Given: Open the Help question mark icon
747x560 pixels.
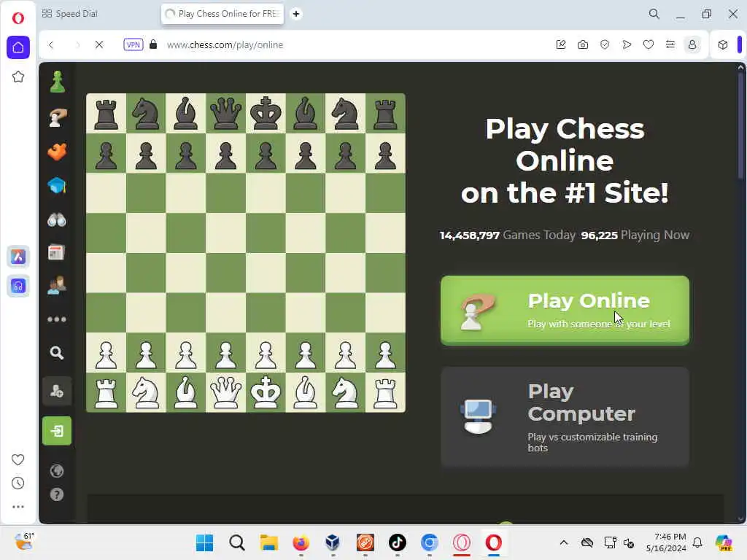Looking at the screenshot, I should click(57, 494).
